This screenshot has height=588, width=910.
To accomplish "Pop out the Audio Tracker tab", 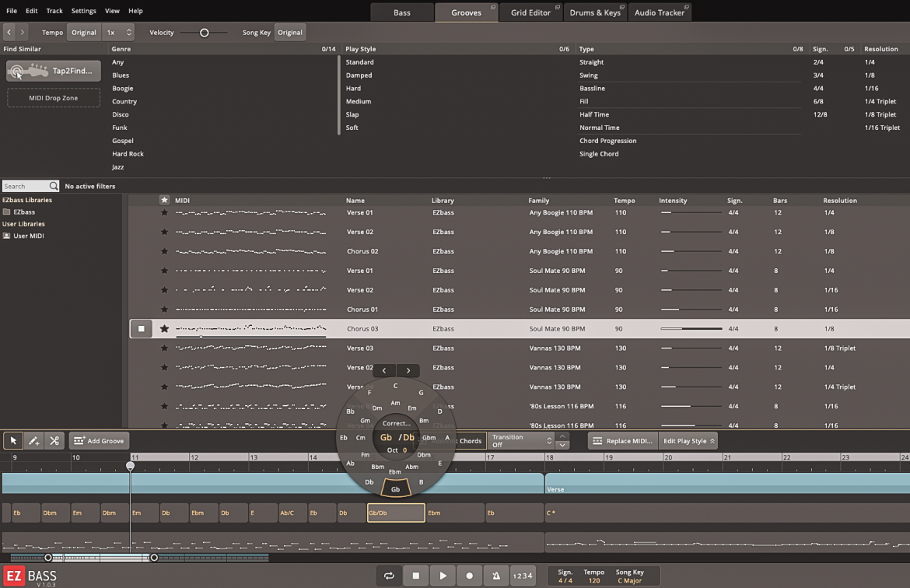I will click(686, 7).
